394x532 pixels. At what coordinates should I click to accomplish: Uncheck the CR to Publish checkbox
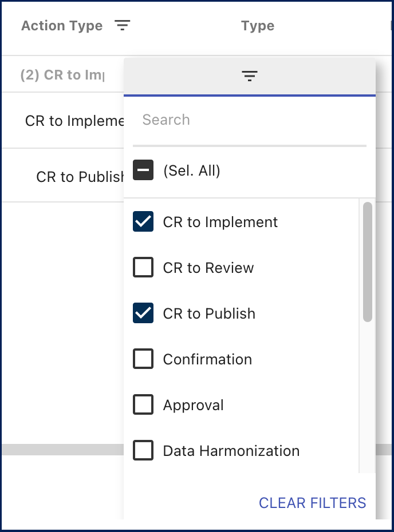pyautogui.click(x=143, y=313)
